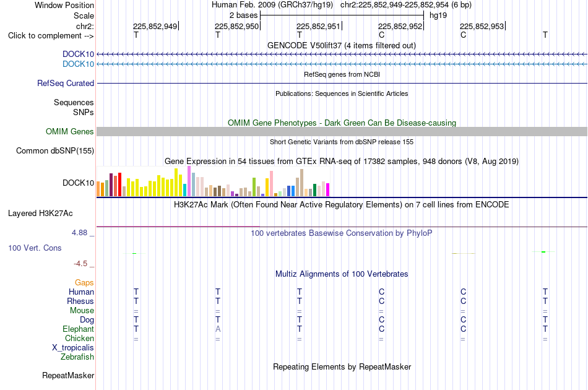Click position label 225,852,949 on ruler
This screenshot has height=390, width=588.
pyautogui.click(x=155, y=26)
